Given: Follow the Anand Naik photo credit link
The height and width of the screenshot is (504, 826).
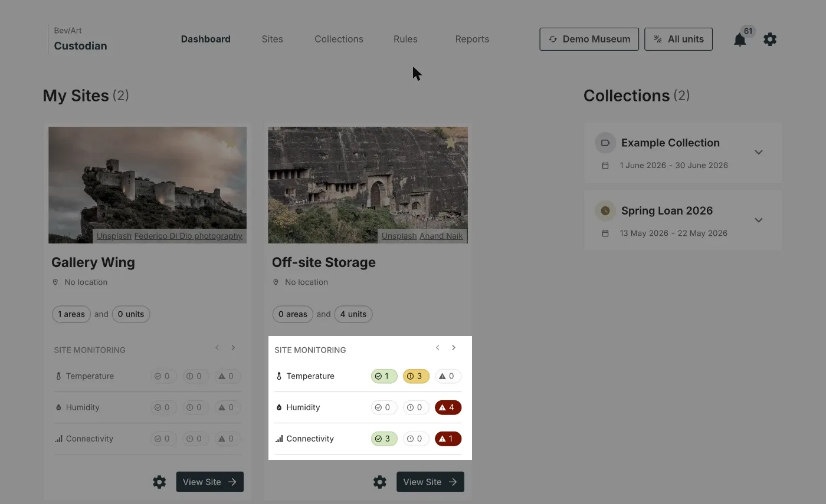Looking at the screenshot, I should (441, 236).
